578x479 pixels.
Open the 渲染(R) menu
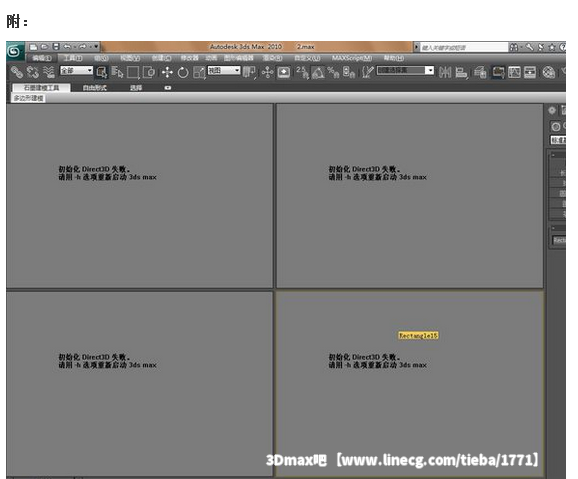272,58
